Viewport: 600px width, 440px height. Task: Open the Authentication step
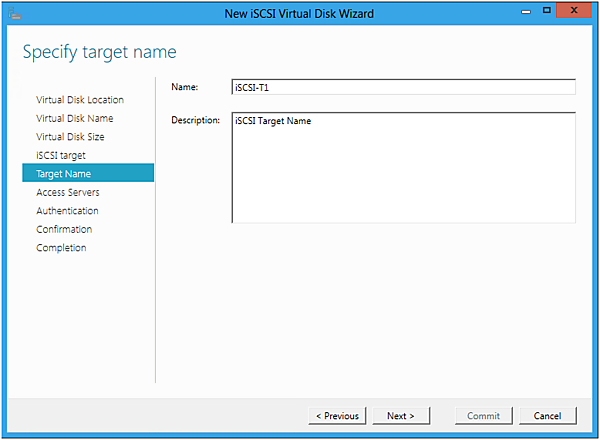tap(67, 211)
